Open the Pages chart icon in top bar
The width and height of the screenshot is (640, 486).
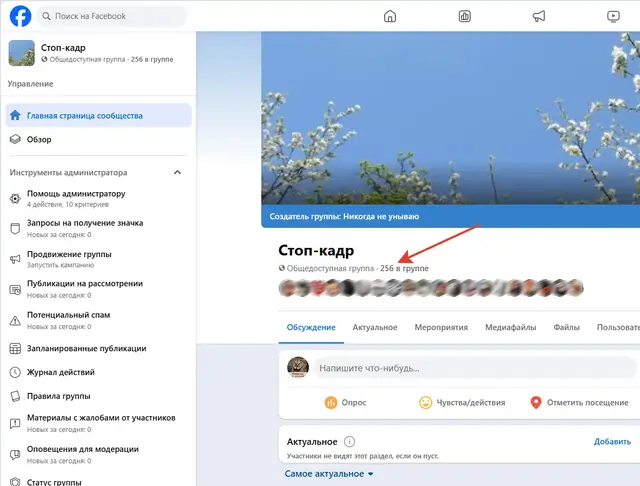(464, 16)
